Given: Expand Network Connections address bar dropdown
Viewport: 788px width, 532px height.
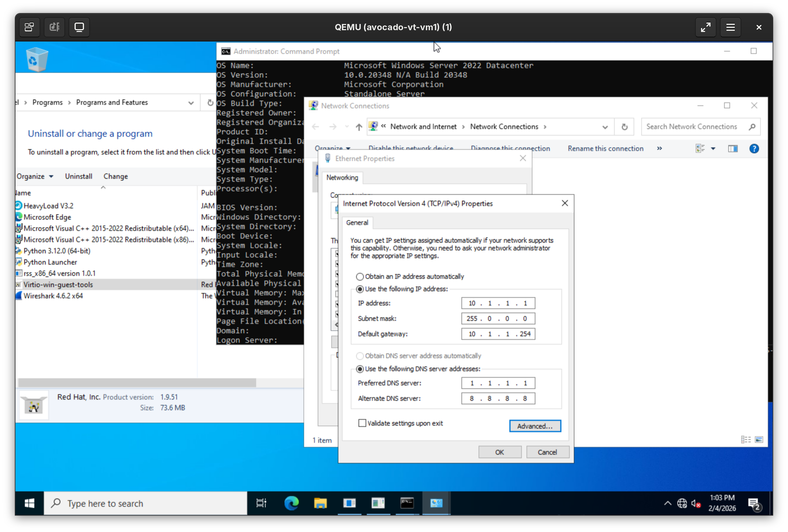Looking at the screenshot, I should point(605,127).
